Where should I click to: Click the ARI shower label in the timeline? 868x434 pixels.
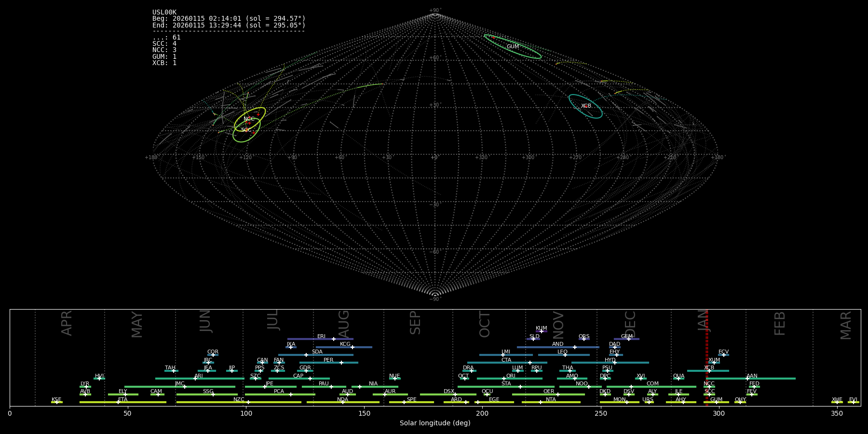pyautogui.click(x=199, y=376)
